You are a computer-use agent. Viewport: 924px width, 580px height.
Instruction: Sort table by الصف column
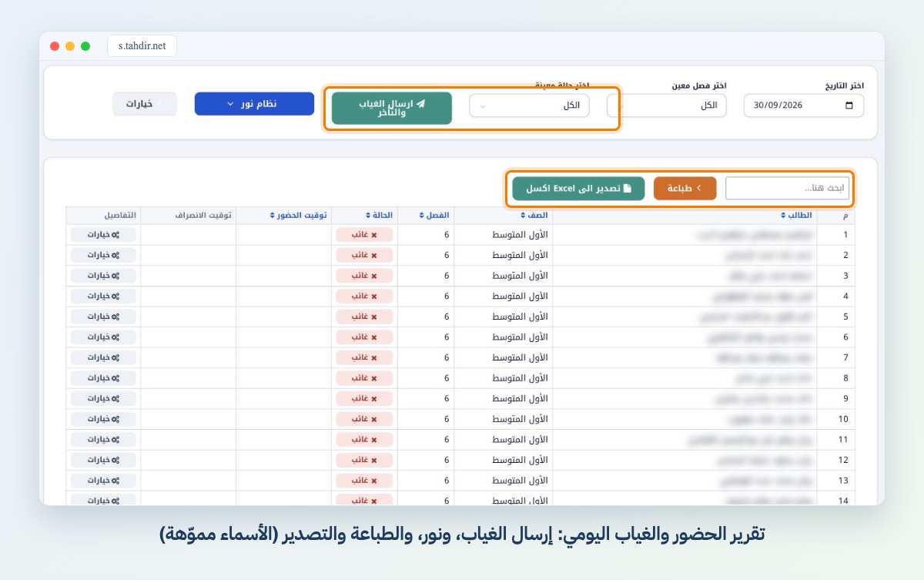pos(535,216)
